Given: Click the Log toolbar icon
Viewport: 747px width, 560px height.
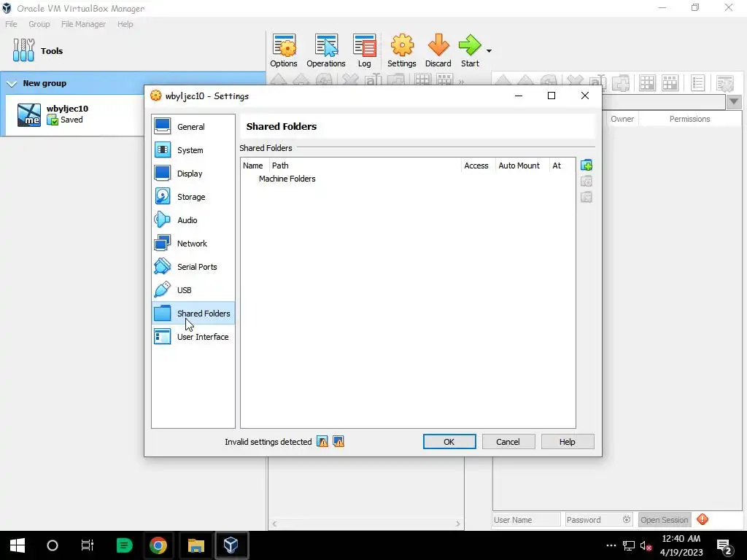Looking at the screenshot, I should (365, 50).
